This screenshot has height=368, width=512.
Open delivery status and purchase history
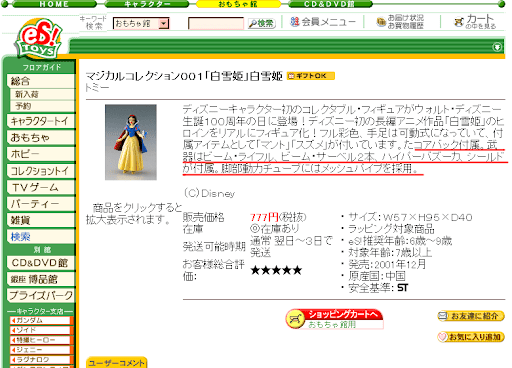point(400,22)
